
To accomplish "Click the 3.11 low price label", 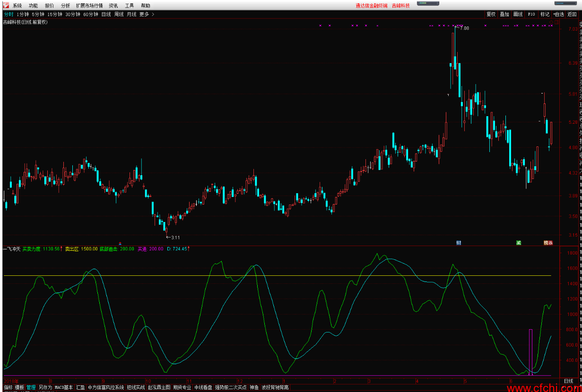I will (x=175, y=237).
